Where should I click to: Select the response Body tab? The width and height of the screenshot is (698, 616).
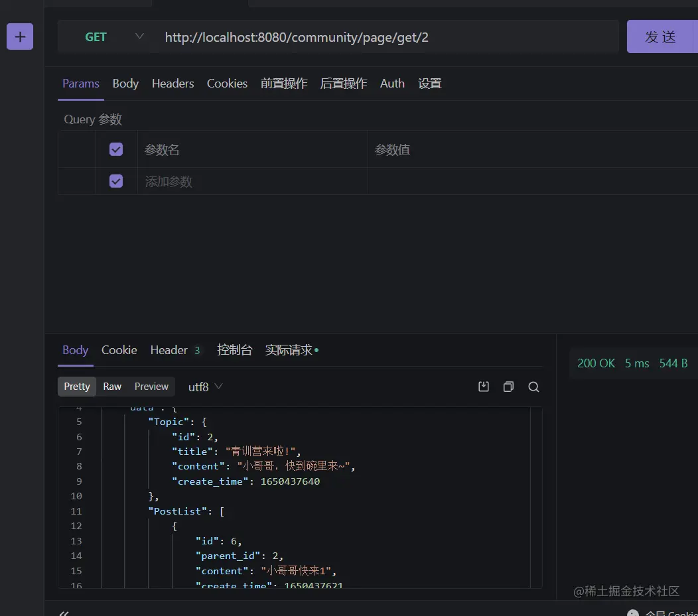75,350
